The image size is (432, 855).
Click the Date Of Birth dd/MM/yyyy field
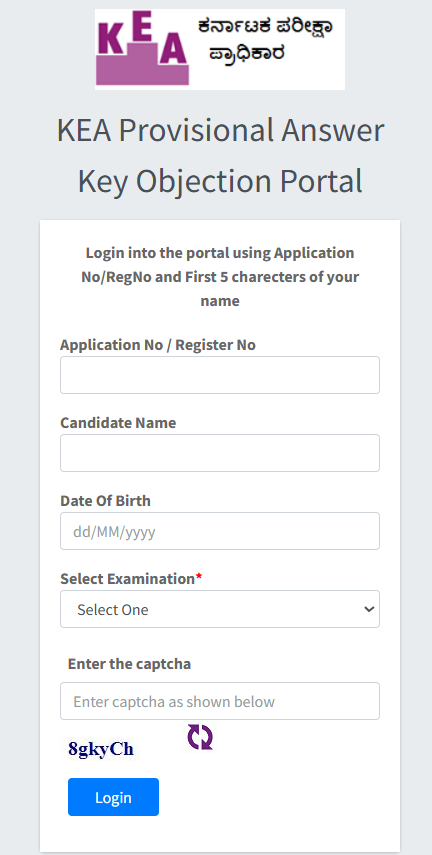click(x=220, y=531)
